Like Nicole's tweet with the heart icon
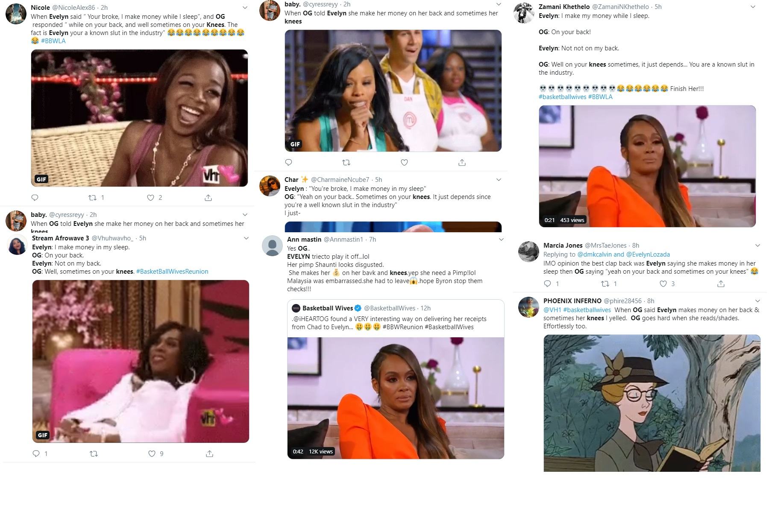This screenshot has width=769, height=532. point(150,198)
